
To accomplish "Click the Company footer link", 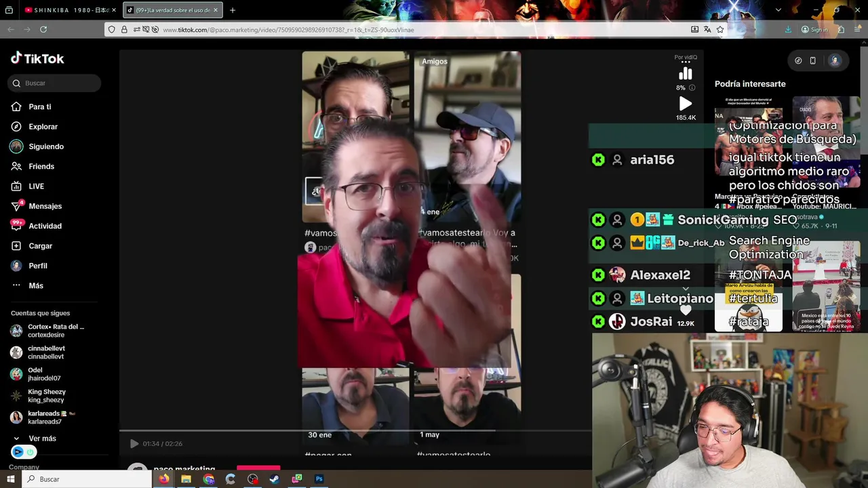I will click(x=24, y=467).
